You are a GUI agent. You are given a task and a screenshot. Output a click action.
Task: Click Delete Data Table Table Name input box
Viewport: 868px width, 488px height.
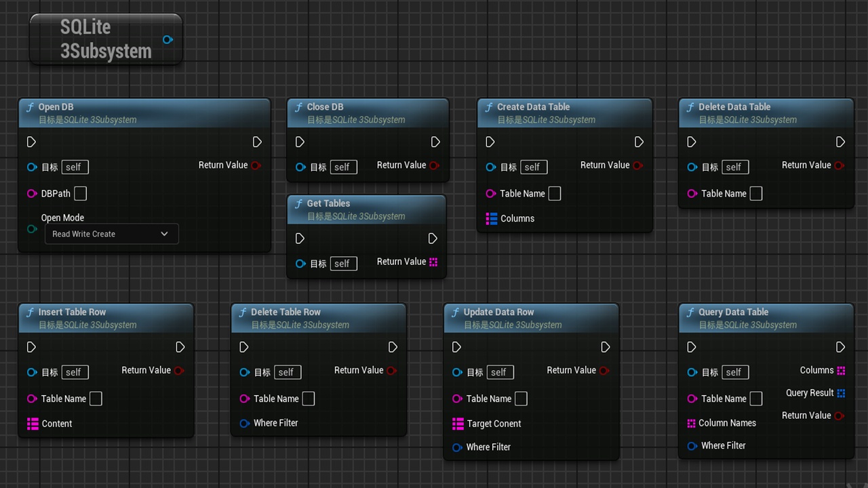tap(755, 194)
